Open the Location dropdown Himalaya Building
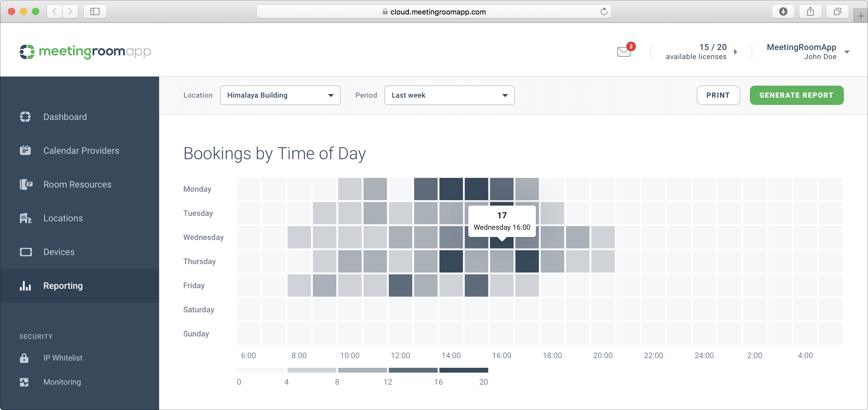 point(280,95)
